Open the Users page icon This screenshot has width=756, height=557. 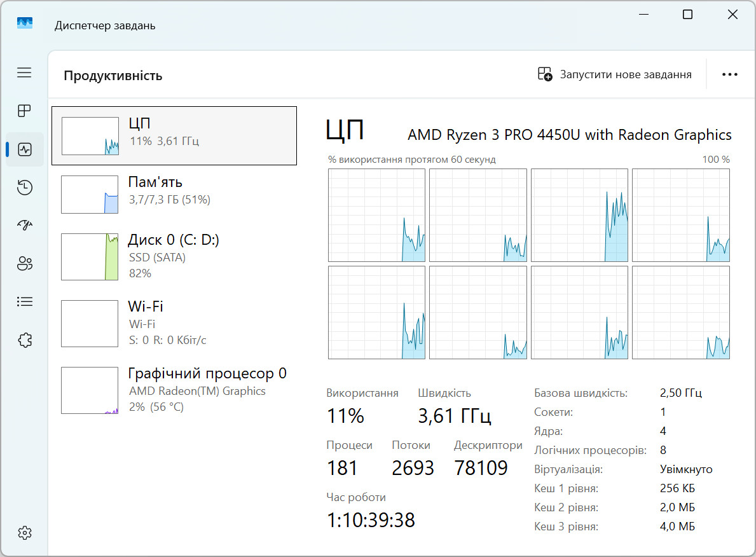coord(25,263)
